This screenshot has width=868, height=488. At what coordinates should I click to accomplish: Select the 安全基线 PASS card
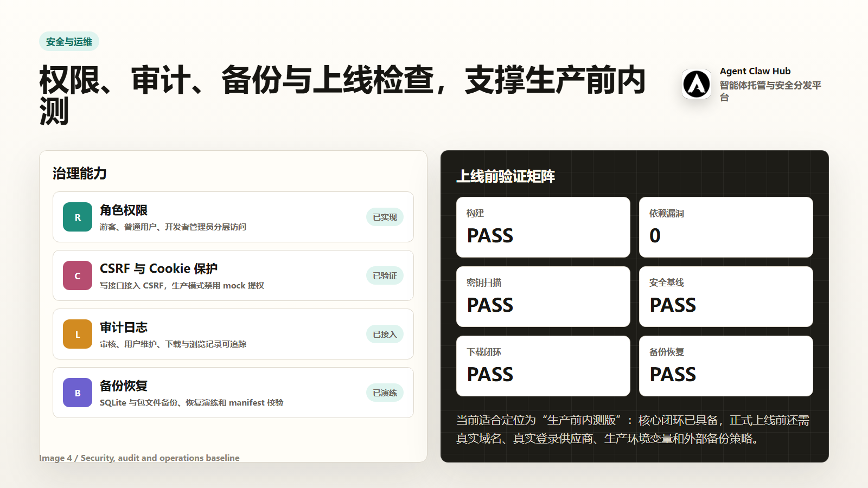coord(726,297)
